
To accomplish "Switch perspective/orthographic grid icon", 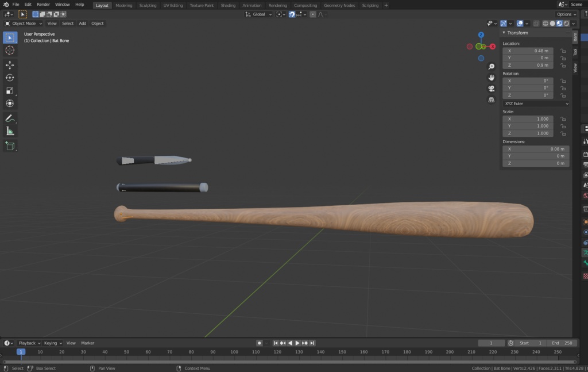I will tap(492, 100).
